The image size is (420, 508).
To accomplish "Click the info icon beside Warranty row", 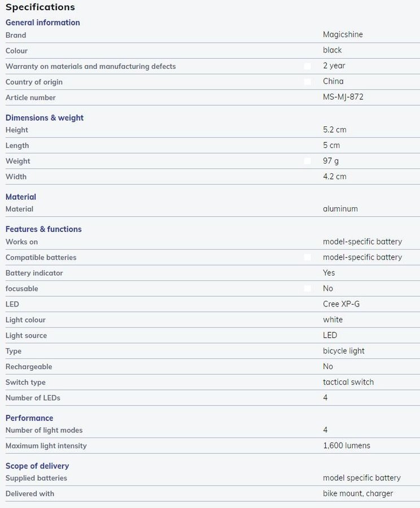I will (x=307, y=66).
